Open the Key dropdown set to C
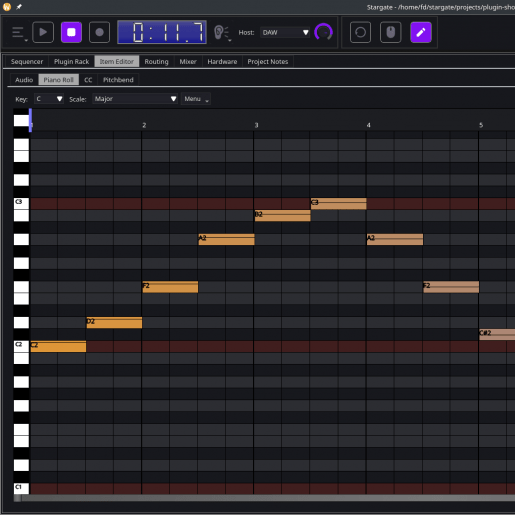This screenshot has width=515, height=515. (49, 99)
